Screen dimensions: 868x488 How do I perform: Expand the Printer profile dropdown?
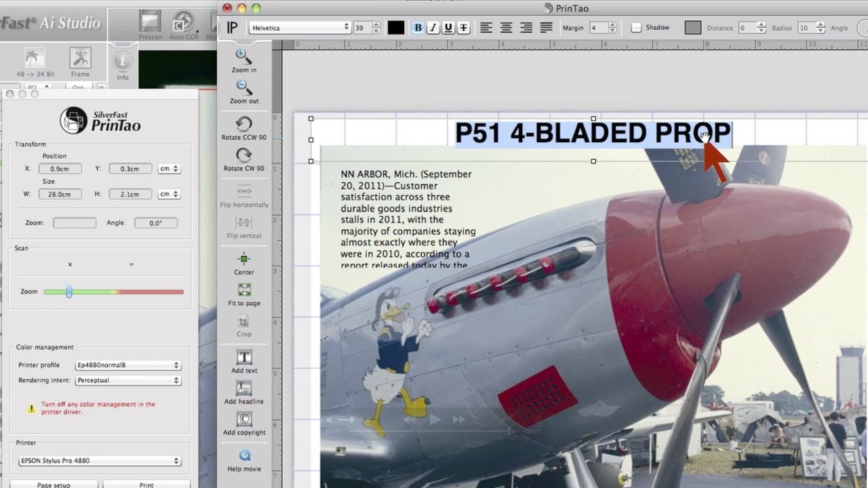(x=128, y=365)
